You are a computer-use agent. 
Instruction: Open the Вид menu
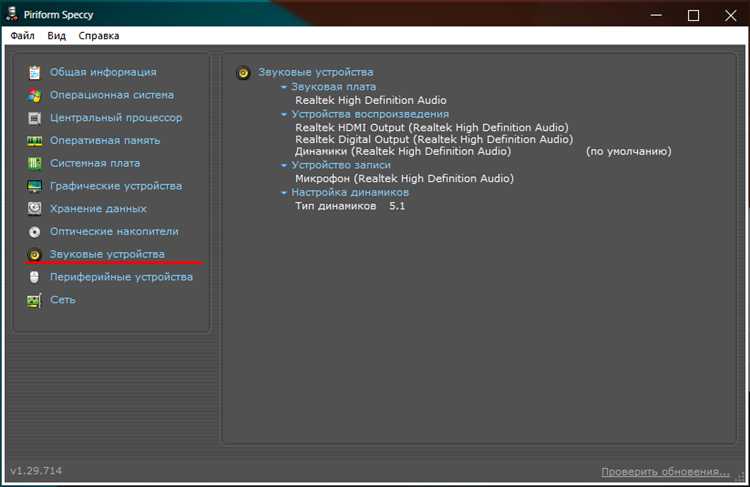click(56, 36)
